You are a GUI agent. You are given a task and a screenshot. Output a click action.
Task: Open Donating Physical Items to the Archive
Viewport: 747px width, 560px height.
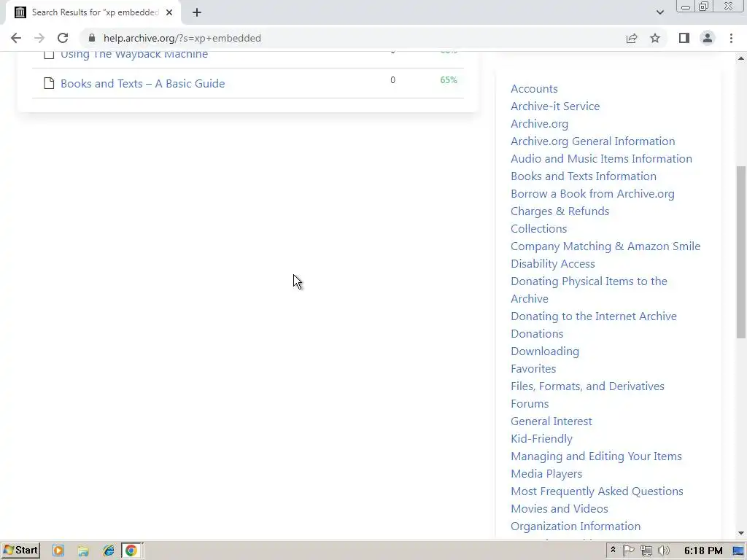[589, 290]
